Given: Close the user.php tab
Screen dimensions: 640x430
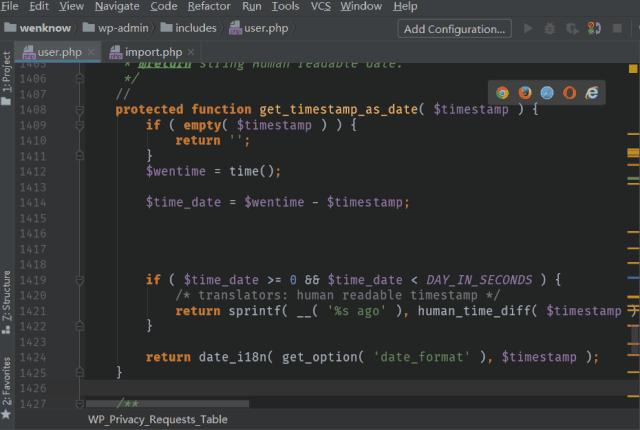Looking at the screenshot, I should (x=91, y=52).
